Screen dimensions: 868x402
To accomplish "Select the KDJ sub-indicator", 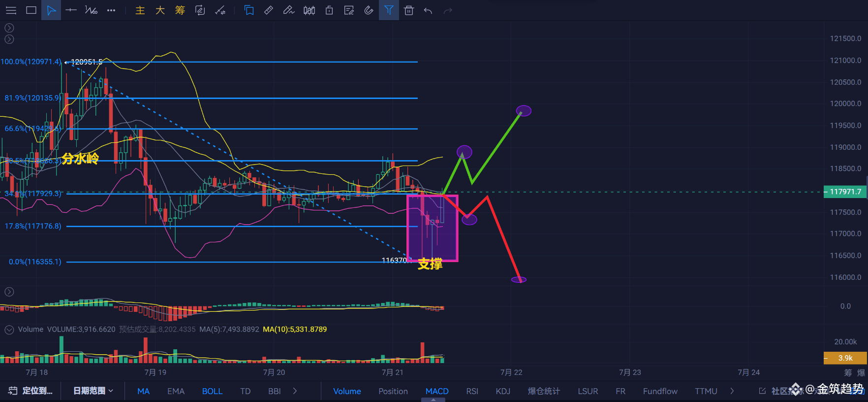I will 503,391.
